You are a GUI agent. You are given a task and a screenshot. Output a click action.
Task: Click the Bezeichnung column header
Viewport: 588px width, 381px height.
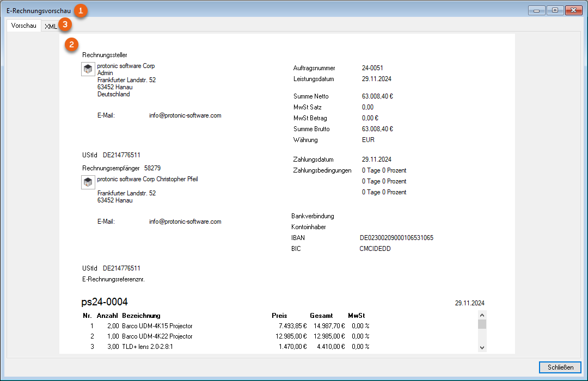coord(141,316)
